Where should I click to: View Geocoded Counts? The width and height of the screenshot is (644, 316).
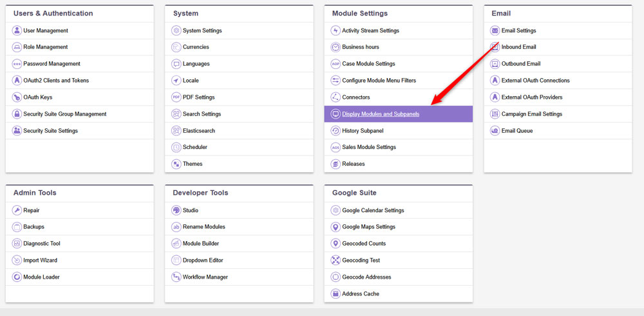click(364, 244)
